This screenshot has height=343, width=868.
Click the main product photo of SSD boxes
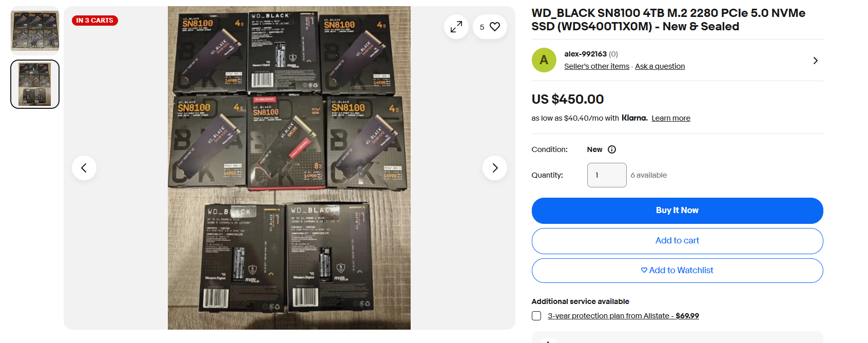[289, 168]
